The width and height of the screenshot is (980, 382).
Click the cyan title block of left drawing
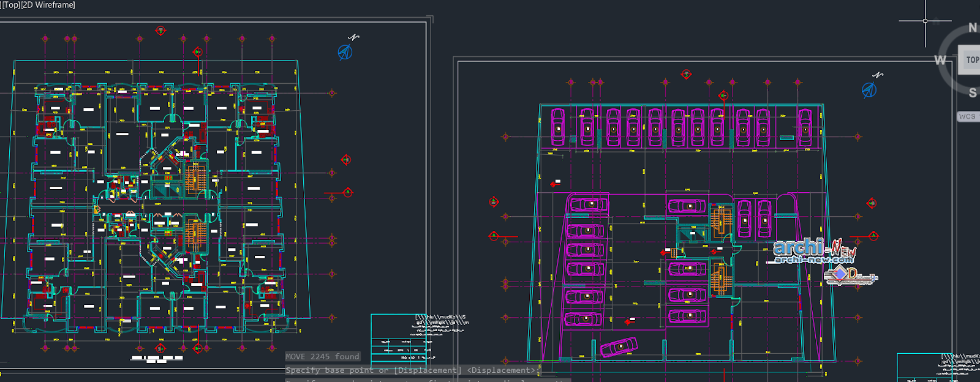399,341
